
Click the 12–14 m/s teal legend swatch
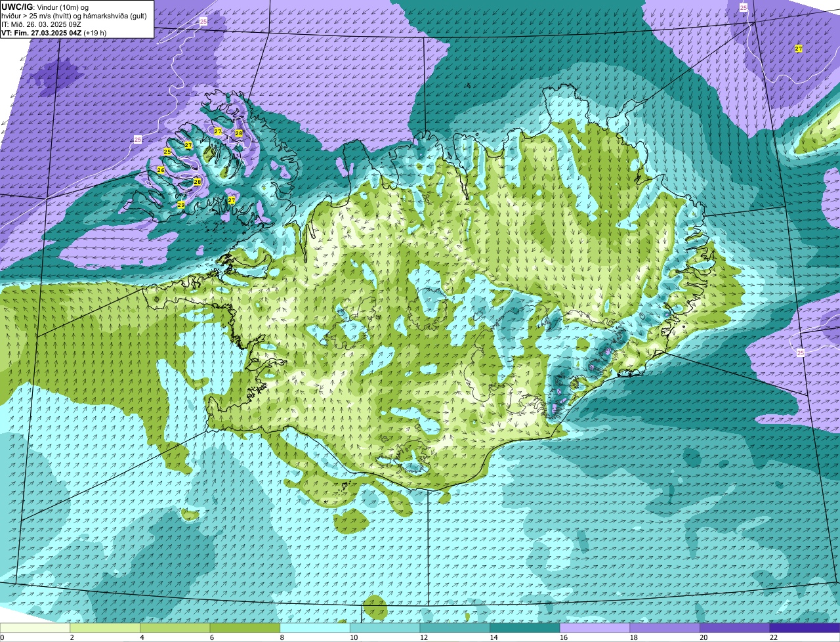(x=455, y=628)
